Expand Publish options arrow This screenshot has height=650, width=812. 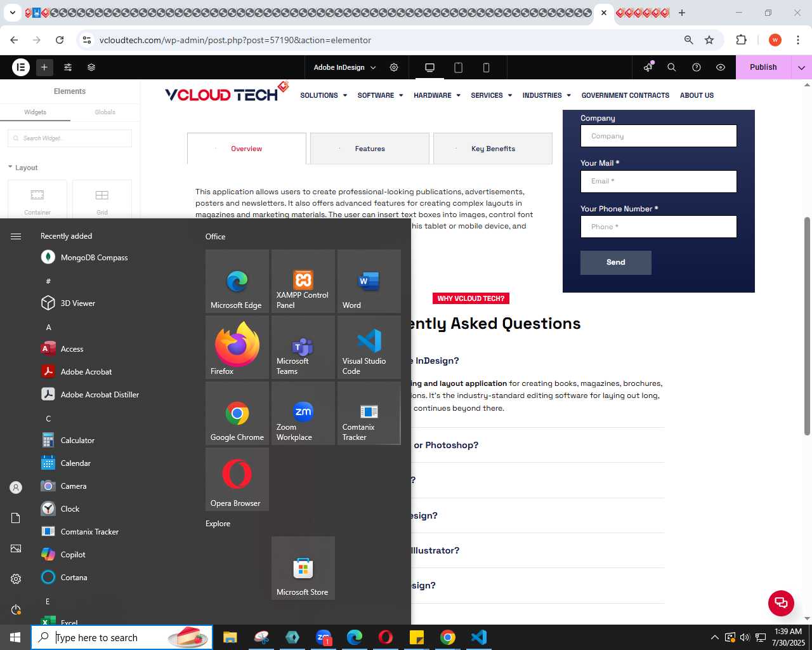[x=801, y=67]
